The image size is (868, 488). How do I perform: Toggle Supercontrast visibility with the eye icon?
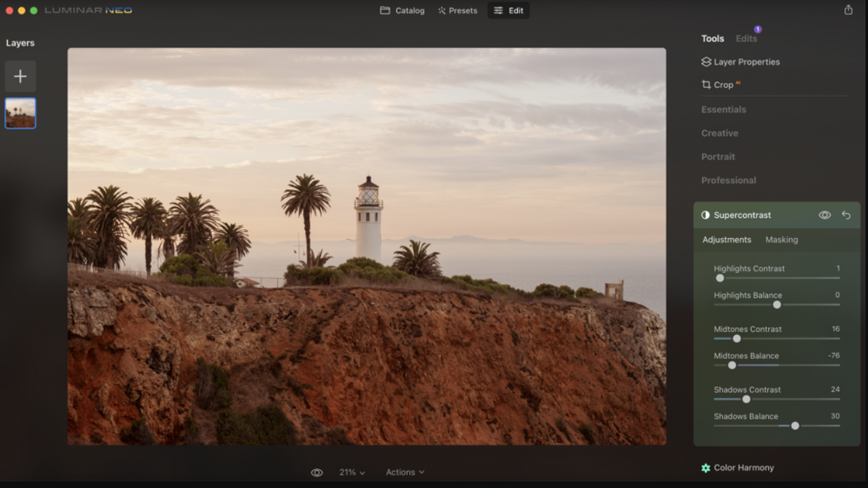pos(825,215)
